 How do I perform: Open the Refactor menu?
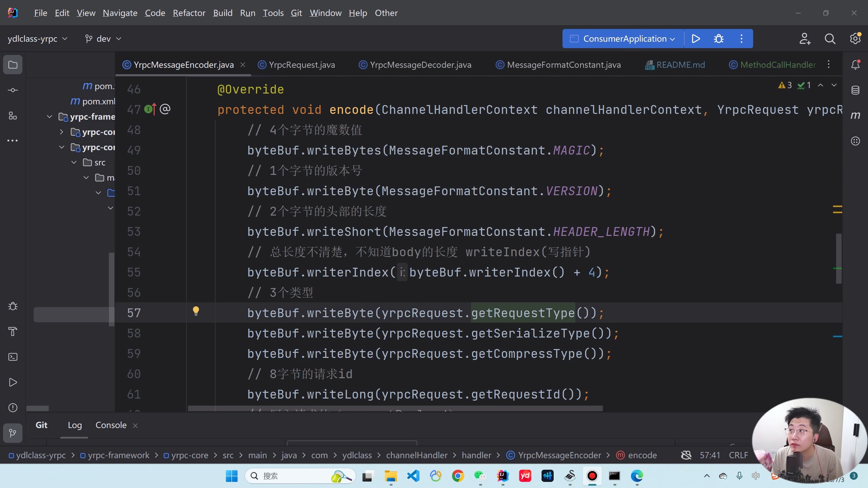pyautogui.click(x=189, y=13)
